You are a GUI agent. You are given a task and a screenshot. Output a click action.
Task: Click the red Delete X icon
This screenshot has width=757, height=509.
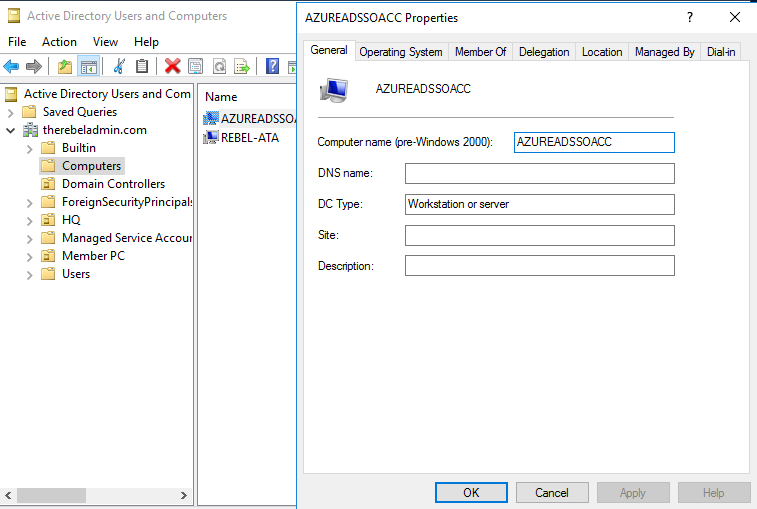[x=172, y=66]
